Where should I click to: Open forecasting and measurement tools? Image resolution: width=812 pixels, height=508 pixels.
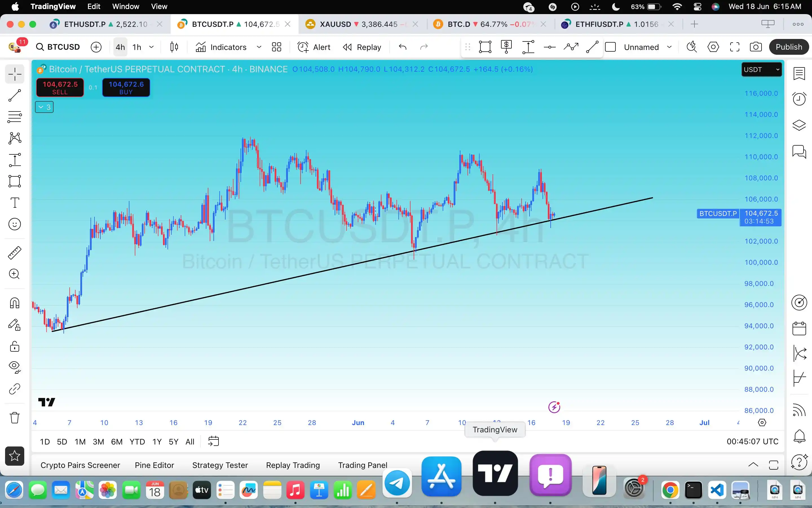pyautogui.click(x=15, y=160)
